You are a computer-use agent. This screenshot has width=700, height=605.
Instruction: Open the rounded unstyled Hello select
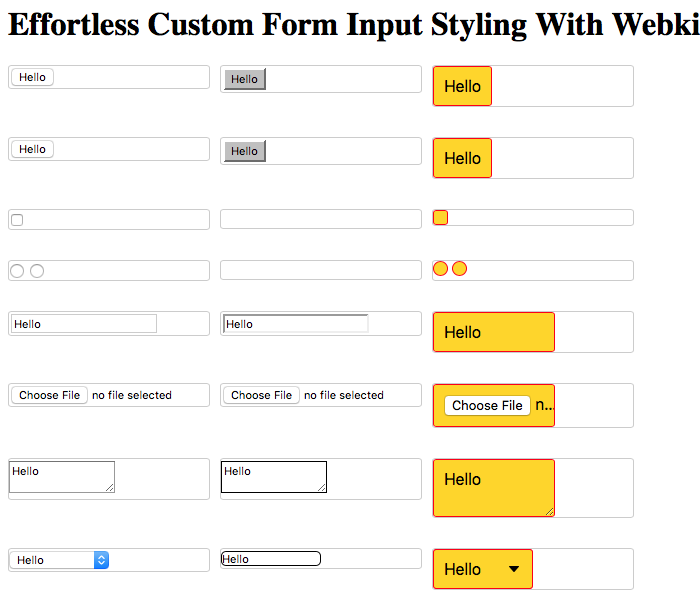pyautogui.click(x=271, y=559)
